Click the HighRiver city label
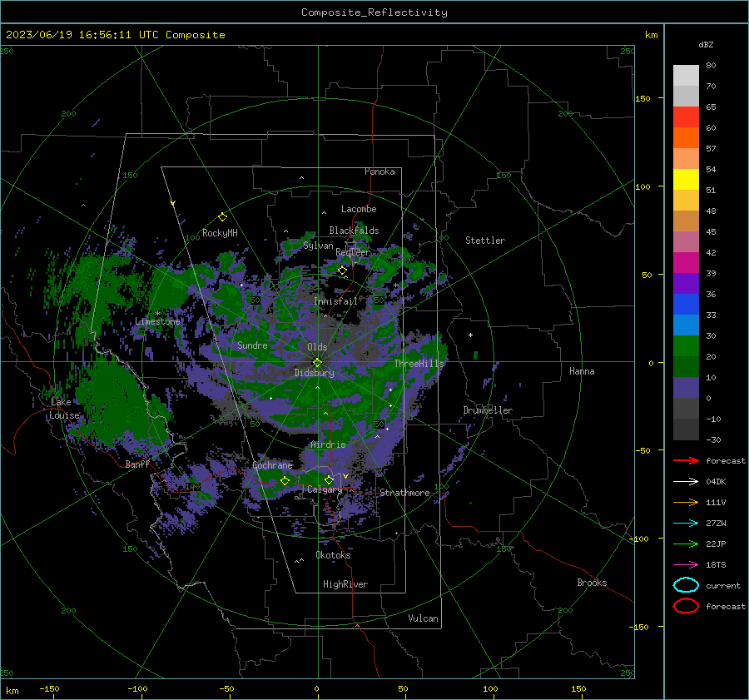 click(345, 584)
